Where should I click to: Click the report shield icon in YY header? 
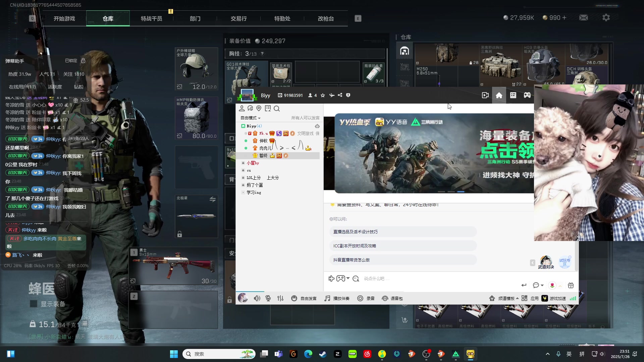pos(348,95)
